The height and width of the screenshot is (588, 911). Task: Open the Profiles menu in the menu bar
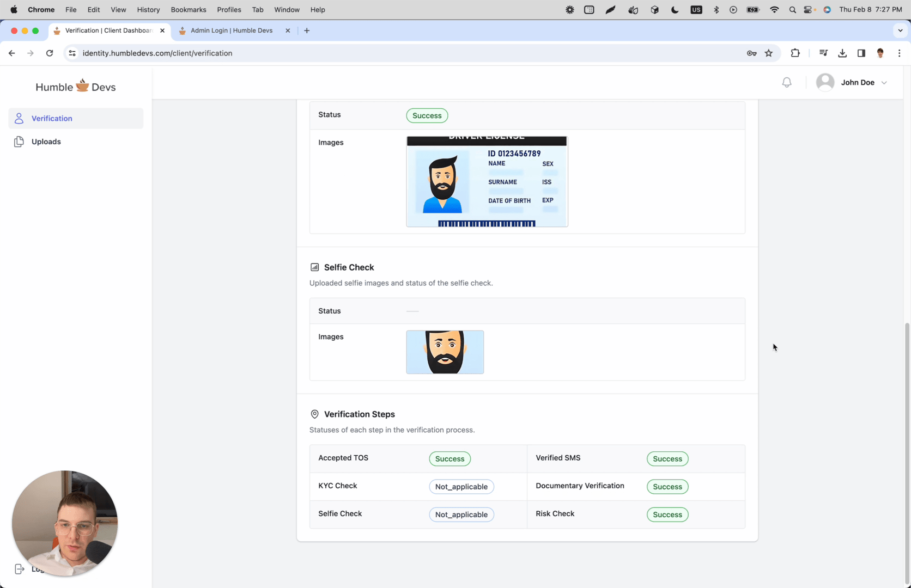pyautogui.click(x=229, y=9)
